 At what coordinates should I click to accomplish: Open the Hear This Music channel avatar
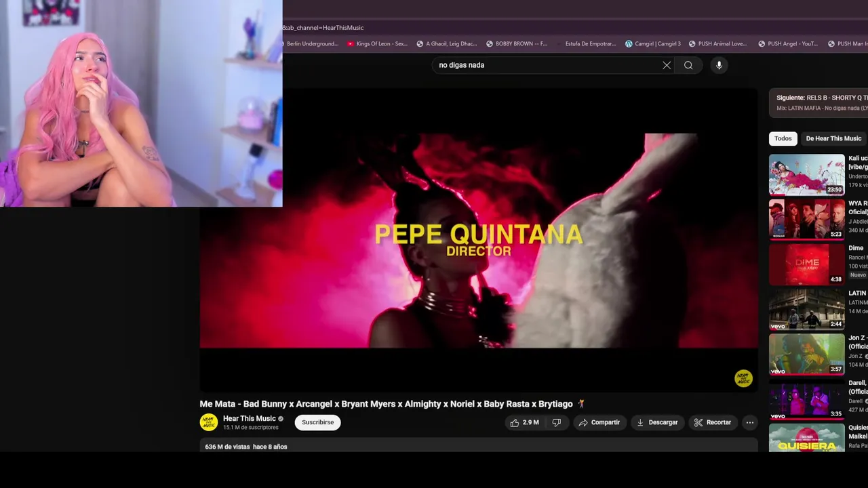point(208,422)
